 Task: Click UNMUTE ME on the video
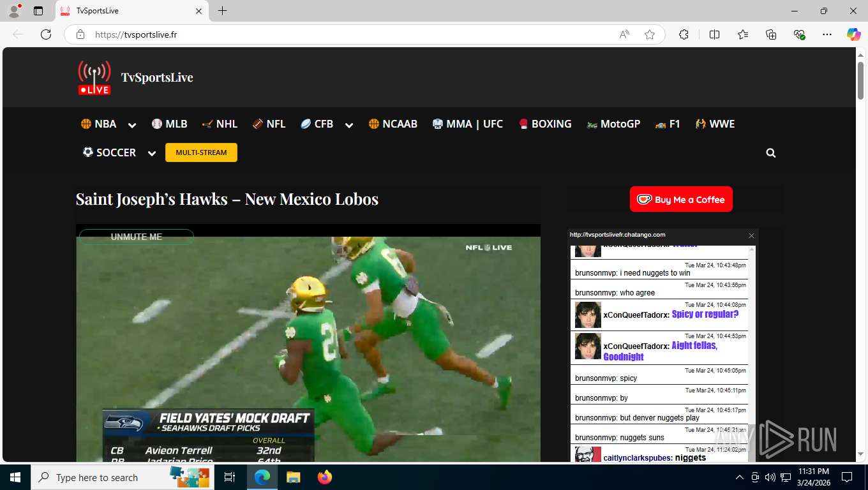click(137, 237)
